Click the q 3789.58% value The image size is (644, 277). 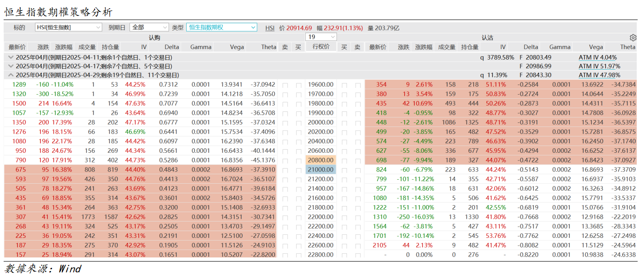coord(497,58)
